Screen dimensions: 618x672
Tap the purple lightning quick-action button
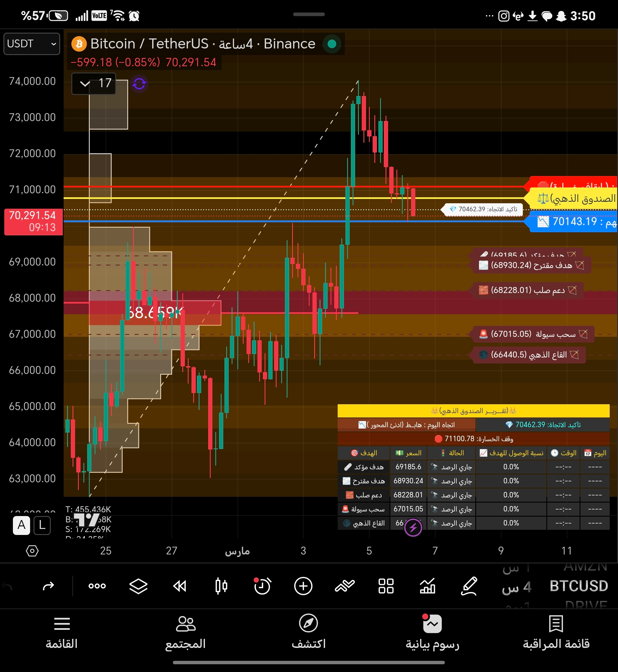pos(413,528)
